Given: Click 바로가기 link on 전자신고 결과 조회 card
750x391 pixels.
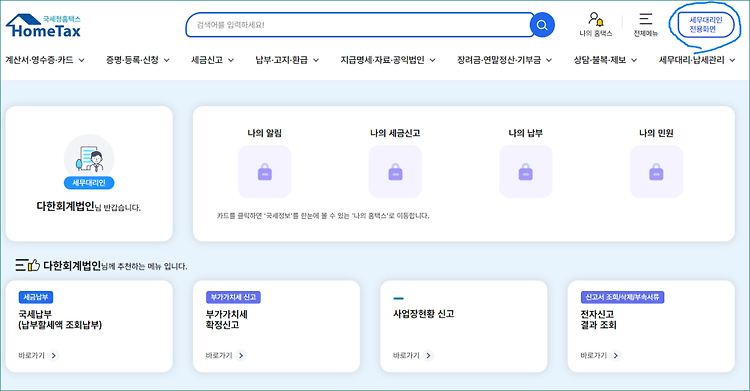Looking at the screenshot, I should coord(594,356).
